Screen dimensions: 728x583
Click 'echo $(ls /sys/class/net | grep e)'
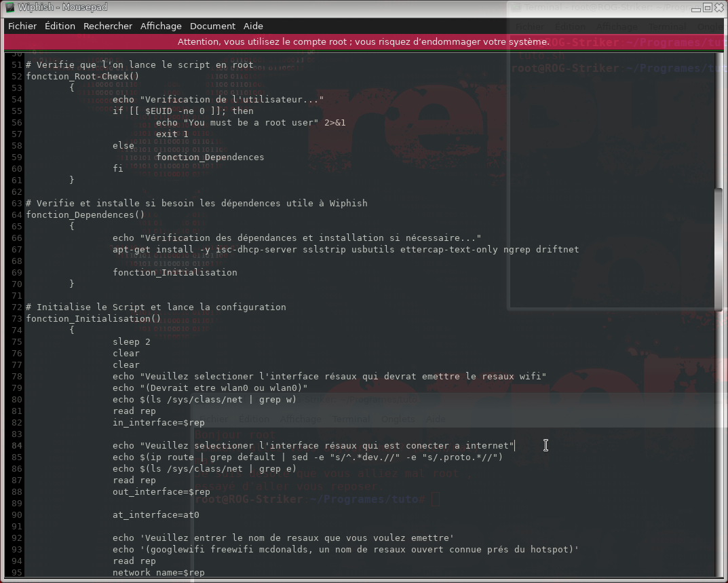pyautogui.click(x=204, y=469)
